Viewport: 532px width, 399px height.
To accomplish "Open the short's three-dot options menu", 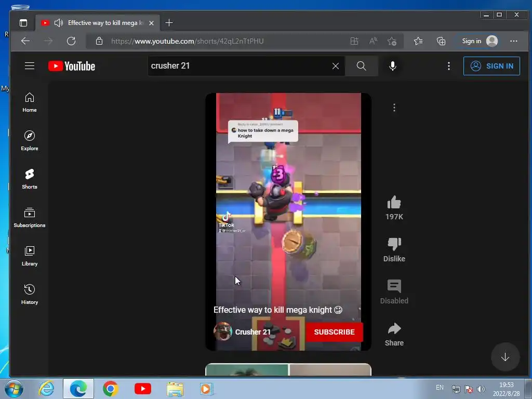I will tap(394, 108).
